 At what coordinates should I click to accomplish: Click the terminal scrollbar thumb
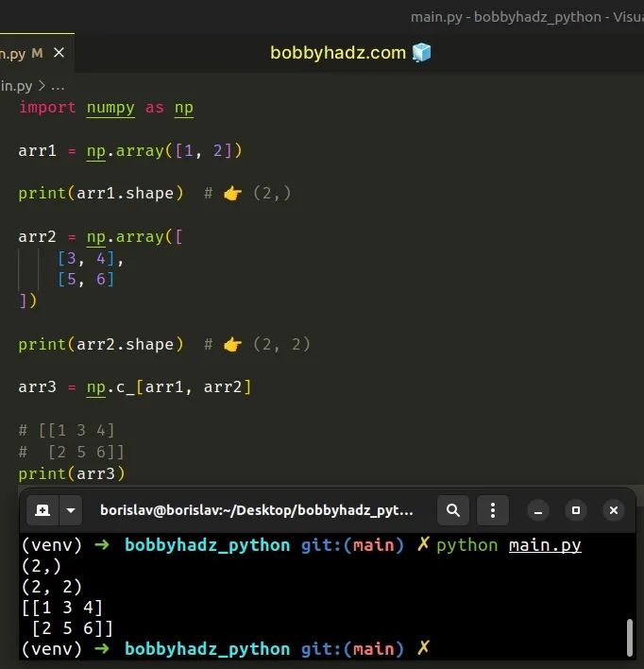click(630, 638)
